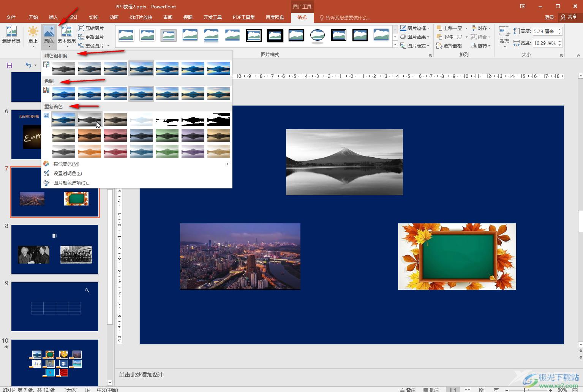Viewport: 583px width, 392px height.
Task: Choose the green light recolor swatch
Action: click(x=167, y=151)
